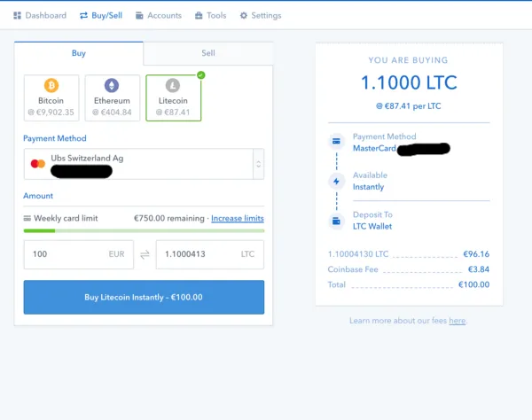Click the lightning bolt Available icon

click(336, 182)
